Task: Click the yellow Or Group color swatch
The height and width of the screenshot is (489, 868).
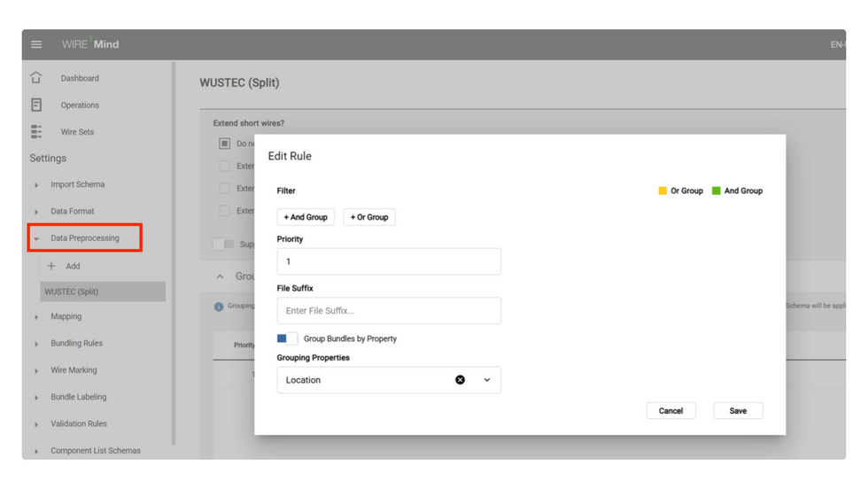Action: [663, 190]
